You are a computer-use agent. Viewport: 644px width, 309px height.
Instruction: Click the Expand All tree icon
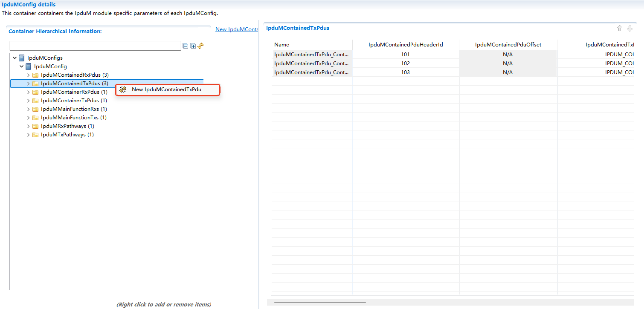(193, 46)
